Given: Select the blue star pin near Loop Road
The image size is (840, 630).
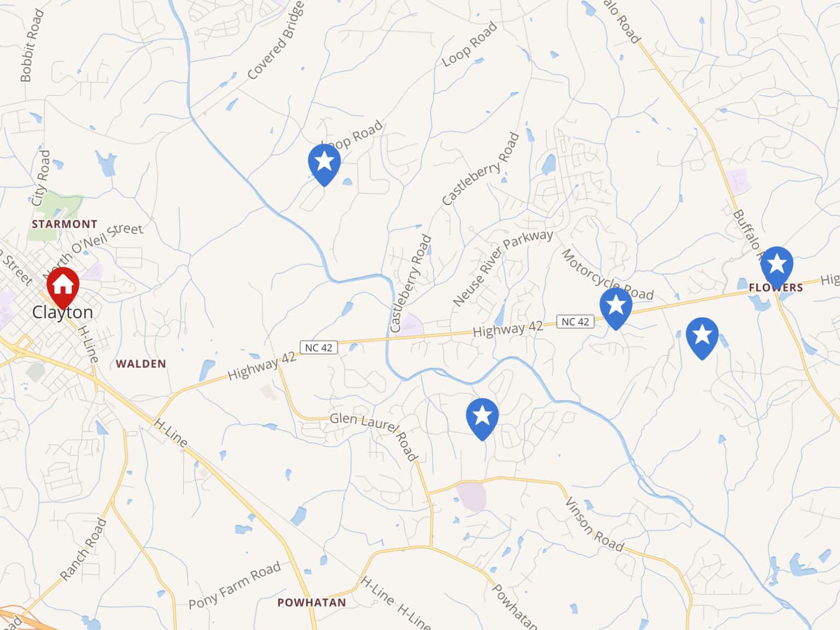Looking at the screenshot, I should [324, 165].
